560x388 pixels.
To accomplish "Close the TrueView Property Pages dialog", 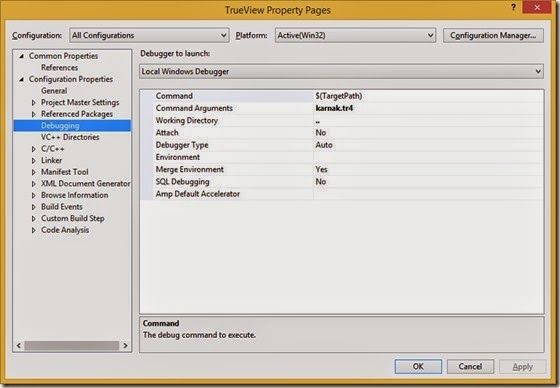I will [x=537, y=8].
